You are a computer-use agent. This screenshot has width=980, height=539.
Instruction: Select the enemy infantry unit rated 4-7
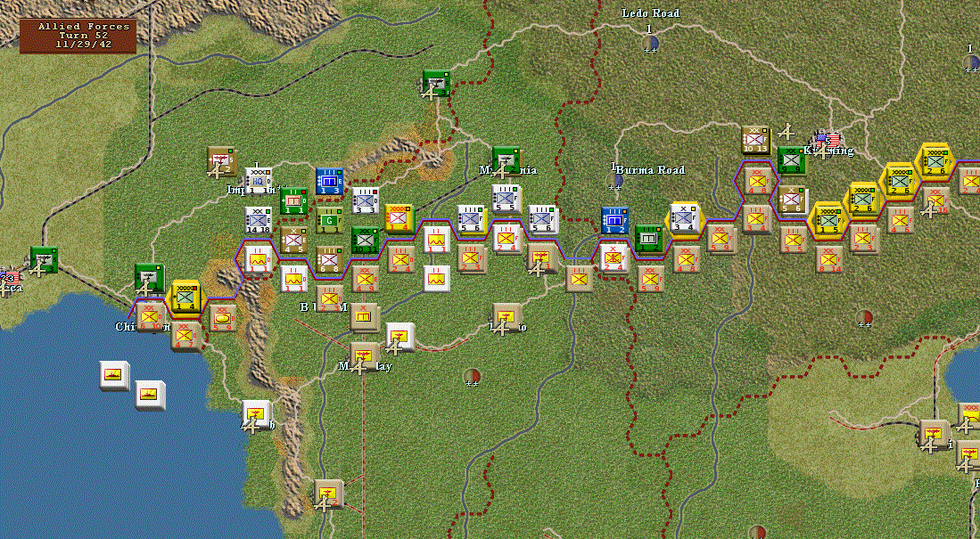click(185, 336)
